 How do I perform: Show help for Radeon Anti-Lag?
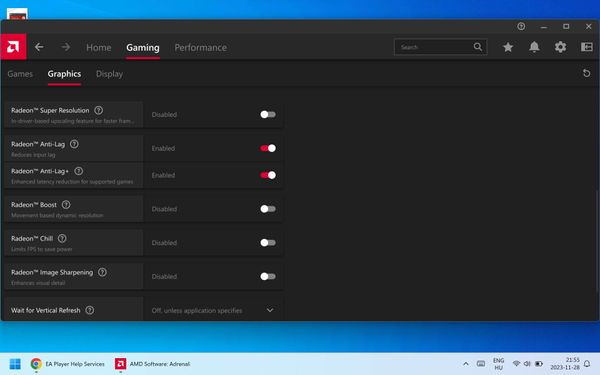(74, 144)
